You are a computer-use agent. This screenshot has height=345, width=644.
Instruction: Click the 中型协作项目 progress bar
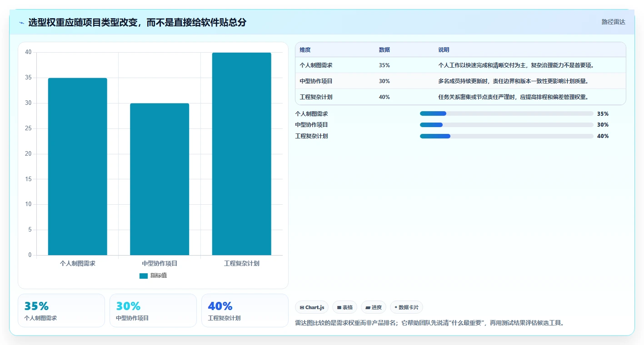click(507, 125)
